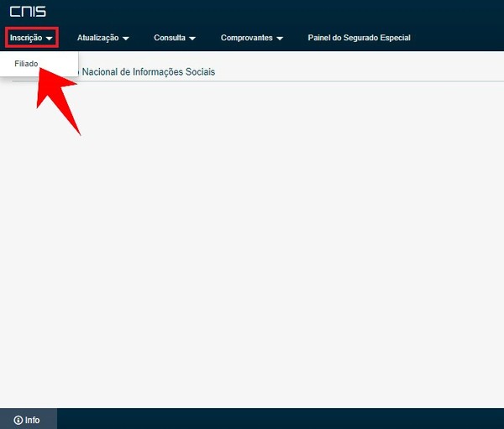Collapse the Inscrição dropdown arrow

[49, 39]
